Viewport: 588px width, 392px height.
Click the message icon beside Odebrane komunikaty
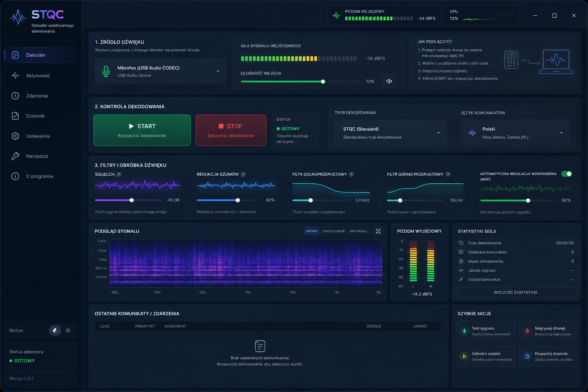tap(461, 252)
